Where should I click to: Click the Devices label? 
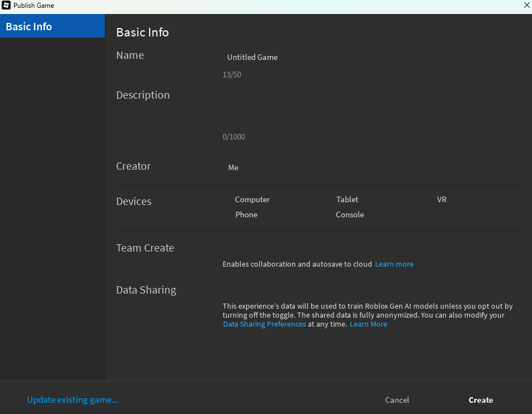pos(133,202)
